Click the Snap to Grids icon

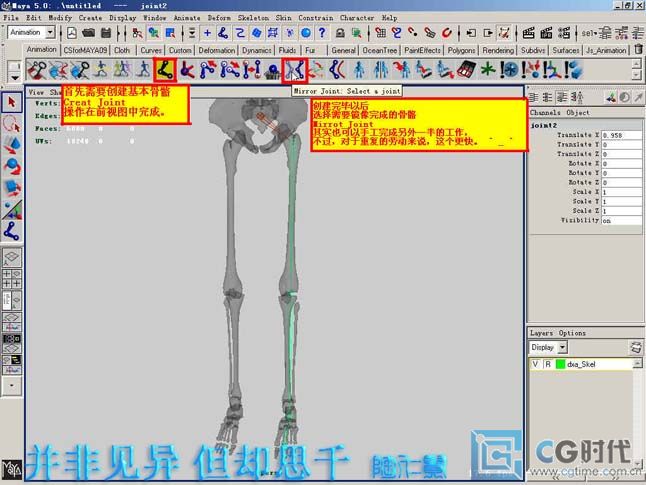[x=381, y=33]
